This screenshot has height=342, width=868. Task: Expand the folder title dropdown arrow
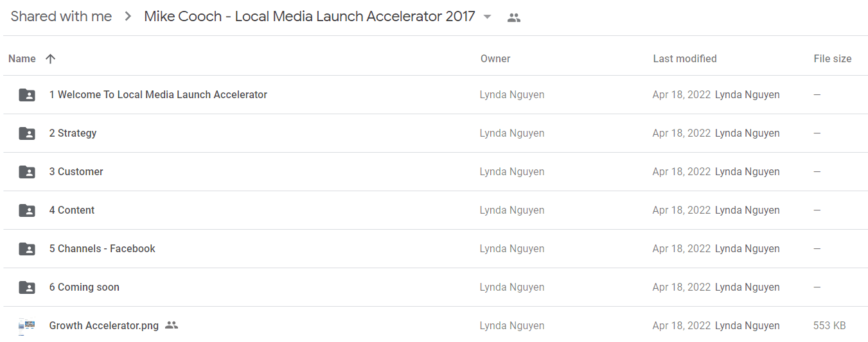[x=487, y=17]
